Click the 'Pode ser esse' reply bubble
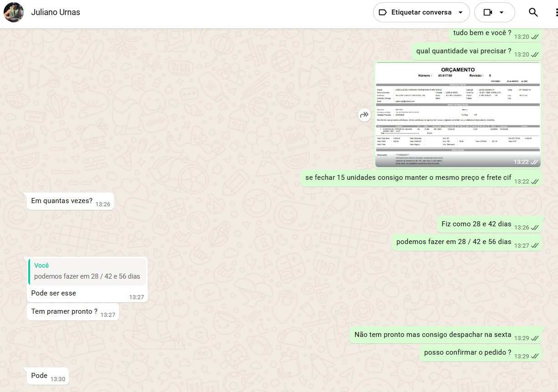 (54, 293)
